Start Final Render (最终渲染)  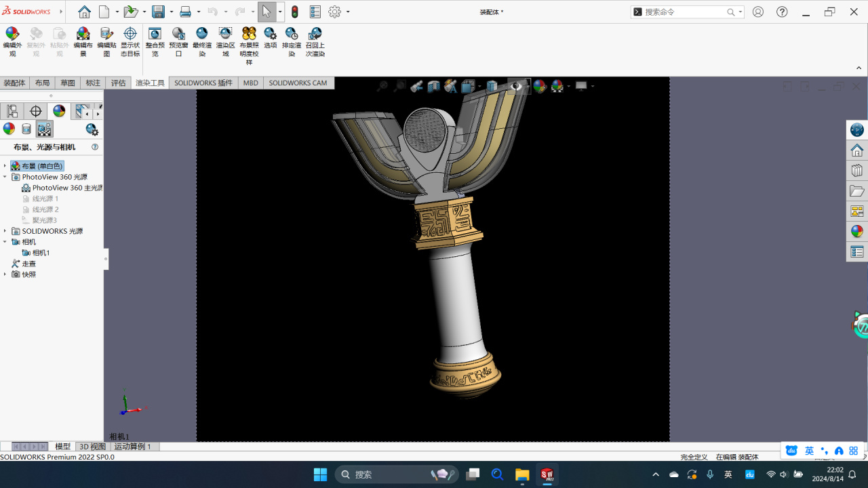(202, 41)
